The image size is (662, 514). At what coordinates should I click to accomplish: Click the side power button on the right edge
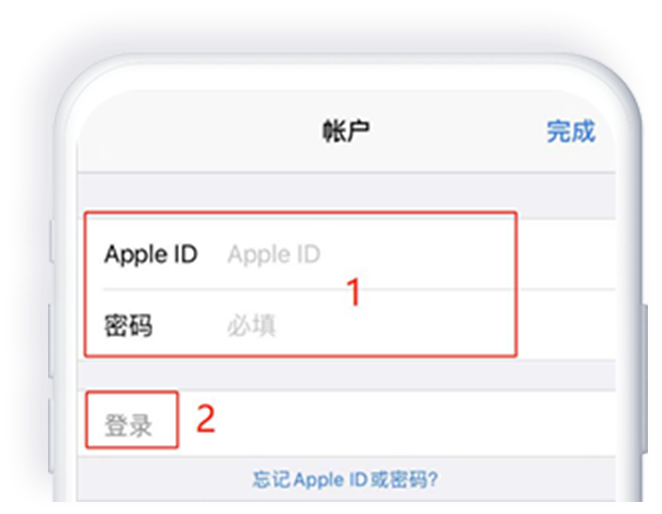645,378
